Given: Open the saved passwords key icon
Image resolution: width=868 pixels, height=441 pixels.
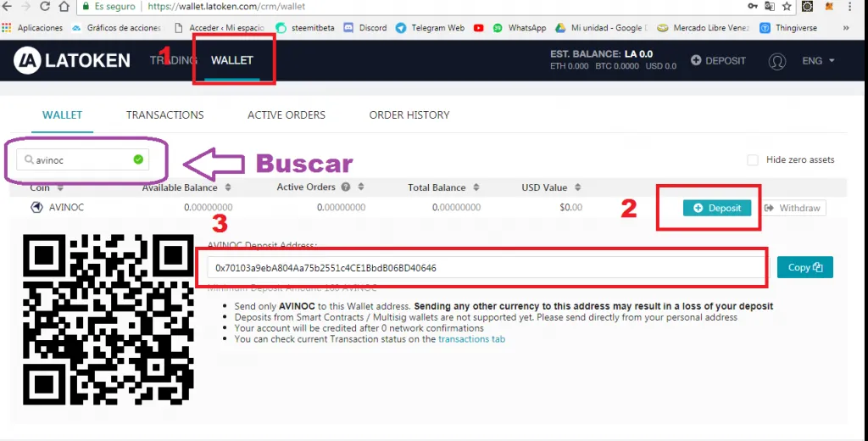Looking at the screenshot, I should pyautogui.click(x=753, y=6).
